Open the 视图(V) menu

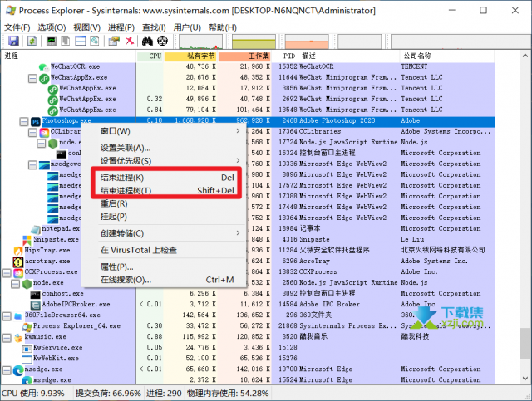click(86, 27)
